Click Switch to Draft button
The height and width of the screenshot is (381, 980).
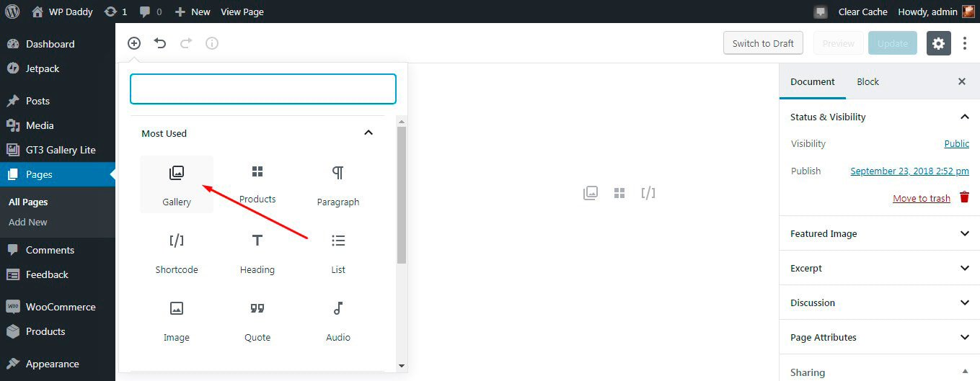tap(763, 43)
